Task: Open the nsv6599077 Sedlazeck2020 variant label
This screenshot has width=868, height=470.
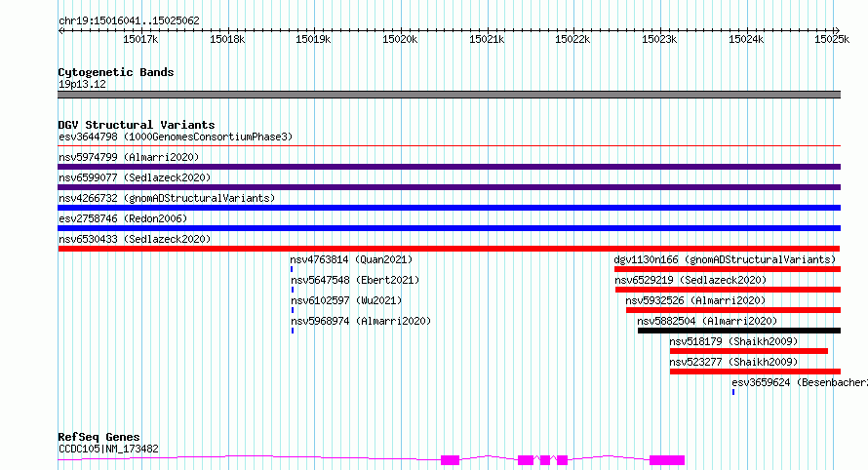Action: [x=135, y=177]
